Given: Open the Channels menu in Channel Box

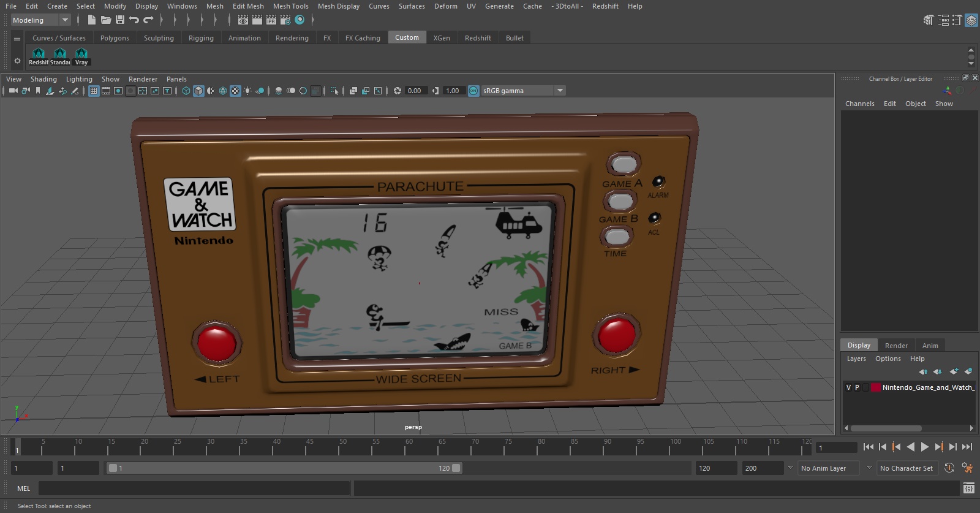Looking at the screenshot, I should coord(859,104).
